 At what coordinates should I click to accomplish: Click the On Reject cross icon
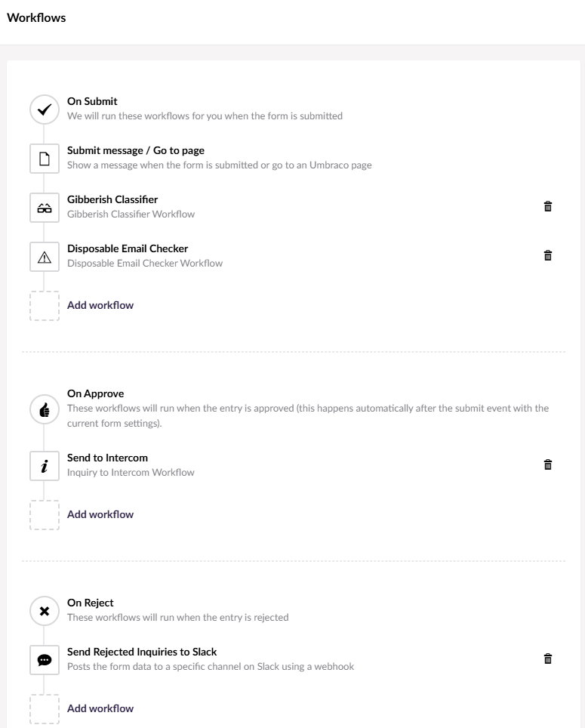click(x=45, y=611)
